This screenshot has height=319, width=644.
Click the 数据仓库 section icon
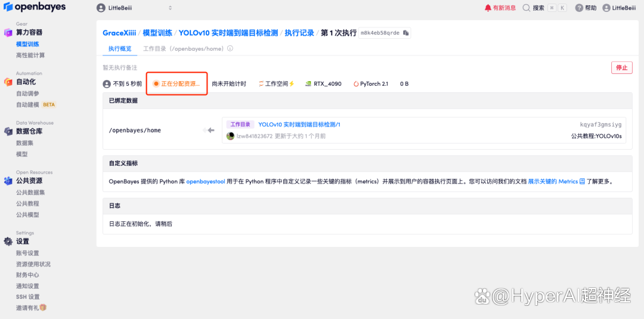pyautogui.click(x=8, y=131)
